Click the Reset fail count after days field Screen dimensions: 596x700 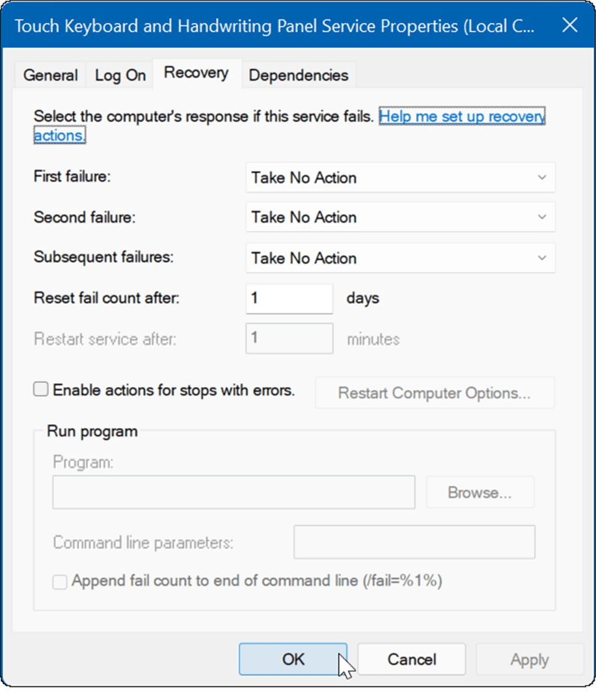(x=290, y=298)
